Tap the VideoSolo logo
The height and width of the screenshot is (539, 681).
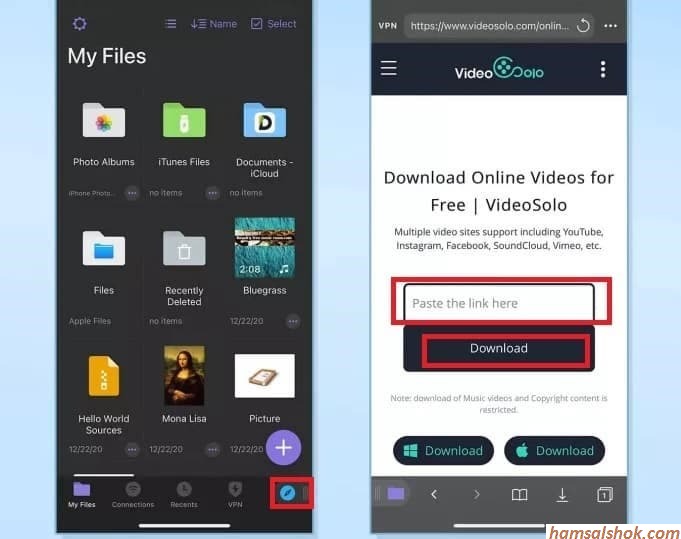tap(499, 69)
